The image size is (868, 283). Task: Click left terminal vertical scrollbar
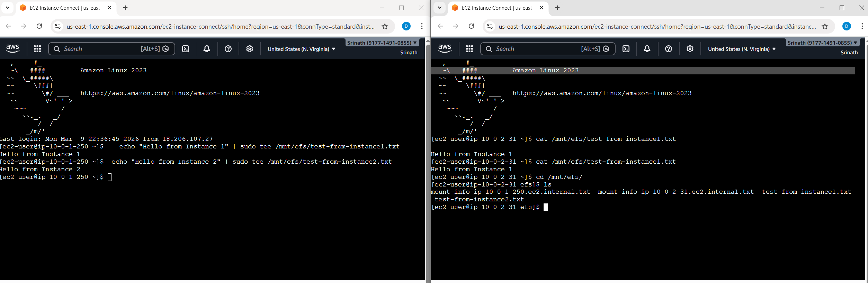428,159
